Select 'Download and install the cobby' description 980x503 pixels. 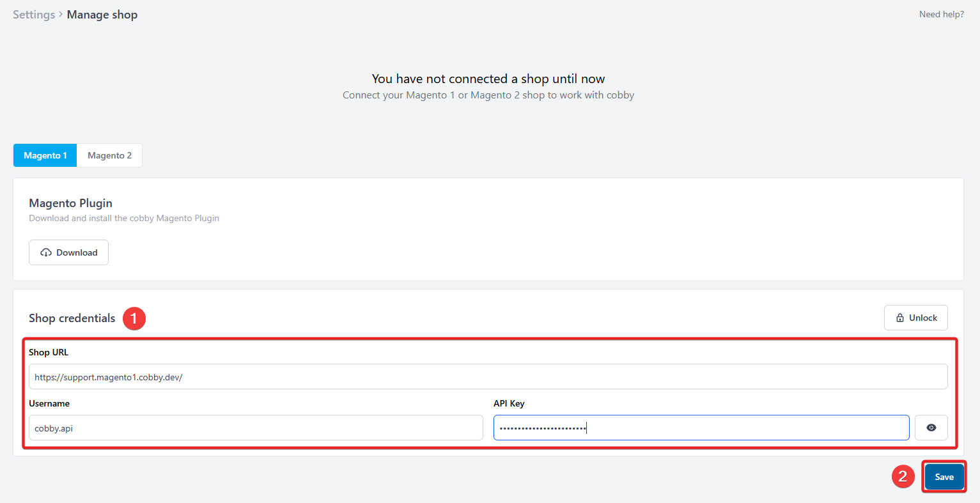pyautogui.click(x=124, y=218)
